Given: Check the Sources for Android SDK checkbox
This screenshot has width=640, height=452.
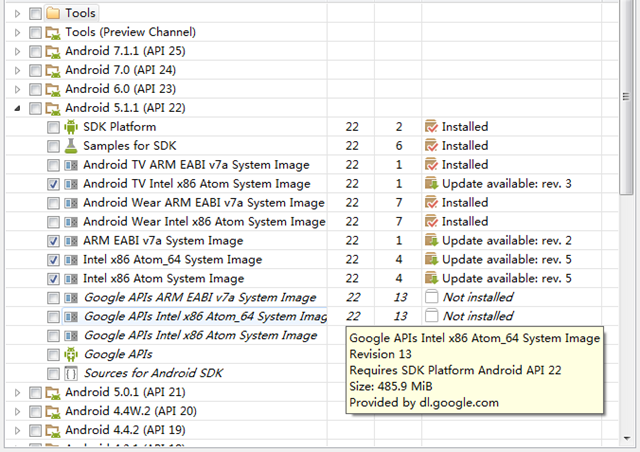Looking at the screenshot, I should coord(53,374).
